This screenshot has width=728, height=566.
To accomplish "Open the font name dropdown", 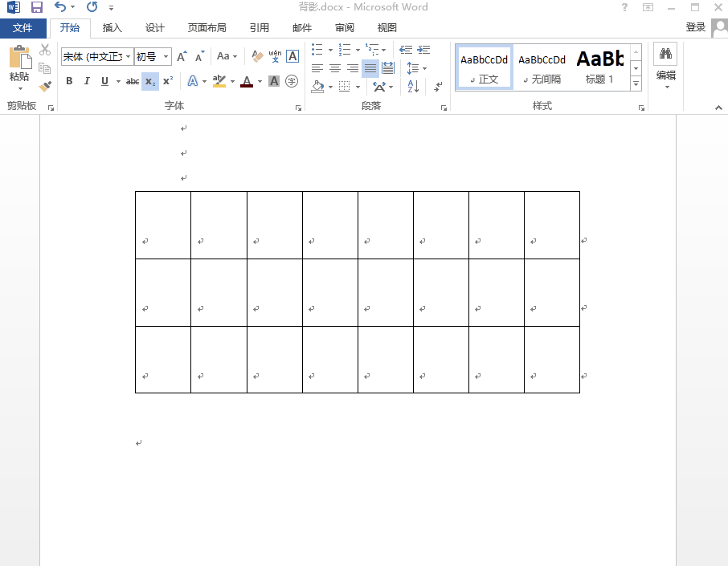I will tap(128, 57).
